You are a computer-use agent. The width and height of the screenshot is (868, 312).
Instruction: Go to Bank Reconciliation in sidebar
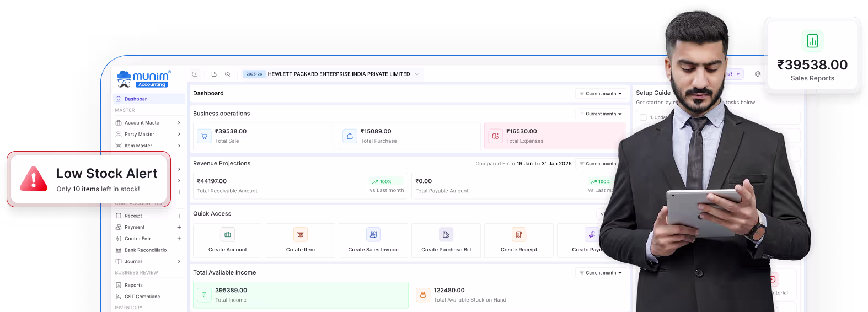pos(145,250)
